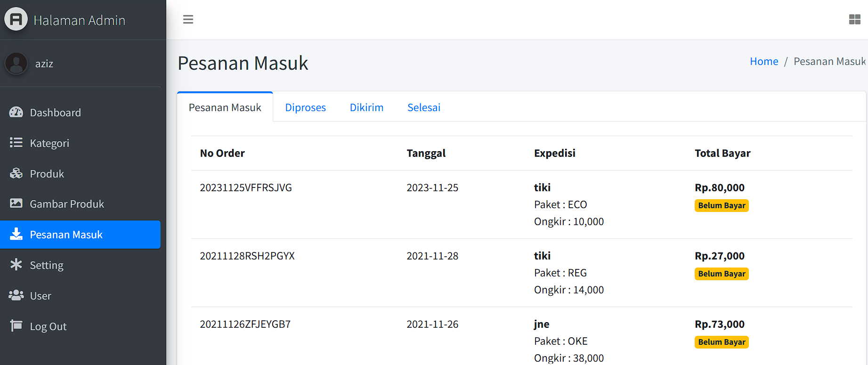Click order number 20211128RSH2PGYX
The width and height of the screenshot is (868, 365).
(x=247, y=256)
